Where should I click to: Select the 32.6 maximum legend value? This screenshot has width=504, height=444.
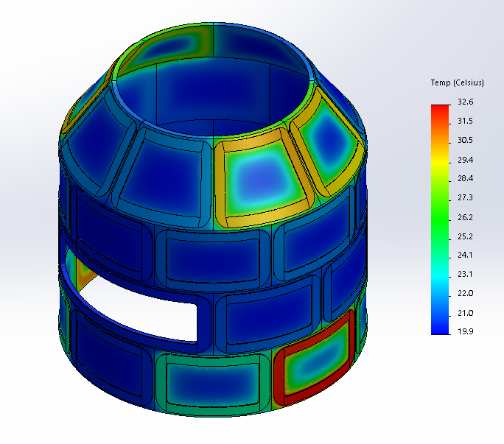[465, 102]
